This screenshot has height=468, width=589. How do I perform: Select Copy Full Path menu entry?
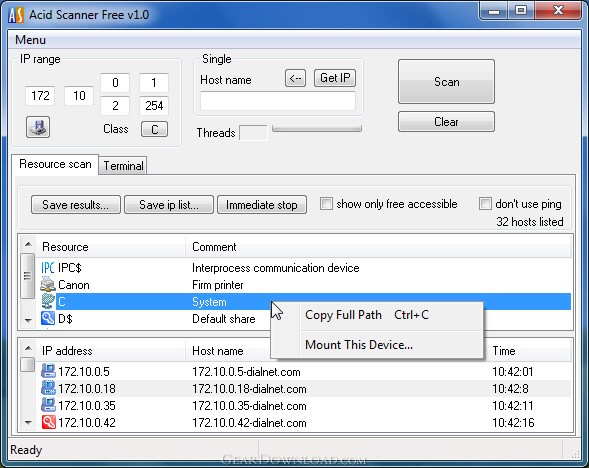click(343, 314)
